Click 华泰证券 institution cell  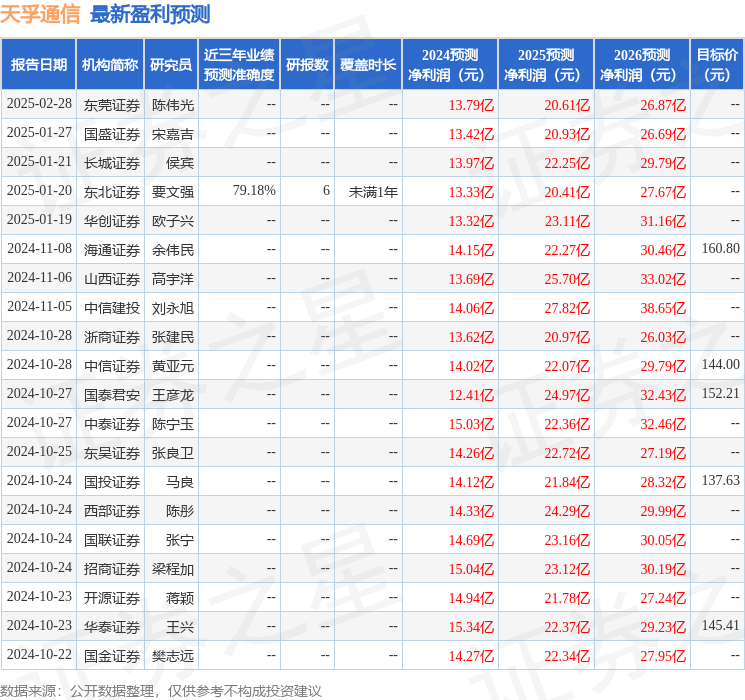point(112,627)
